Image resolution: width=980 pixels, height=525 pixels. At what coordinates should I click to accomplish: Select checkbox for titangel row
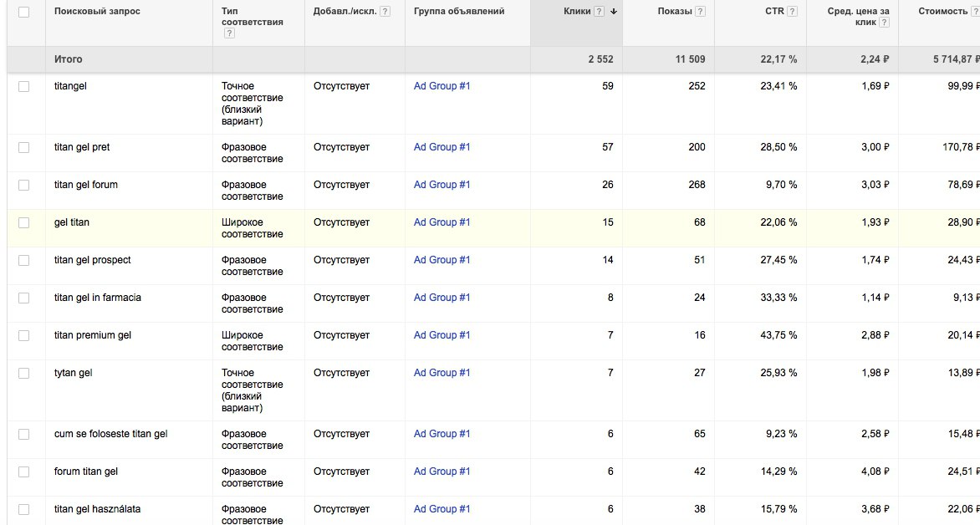click(23, 86)
